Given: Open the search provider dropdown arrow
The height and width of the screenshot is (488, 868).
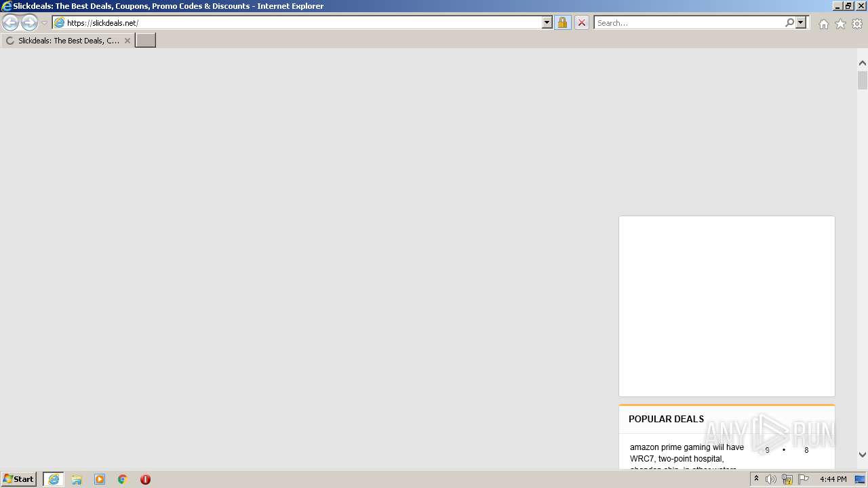Looking at the screenshot, I should click(801, 23).
